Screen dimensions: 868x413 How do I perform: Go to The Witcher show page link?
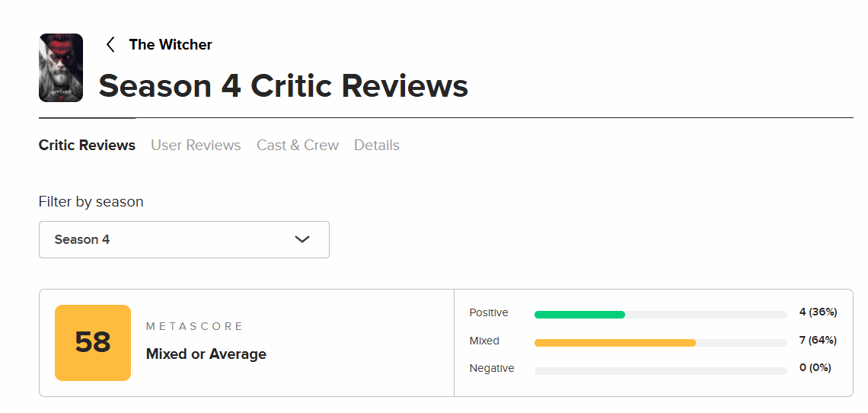point(171,44)
